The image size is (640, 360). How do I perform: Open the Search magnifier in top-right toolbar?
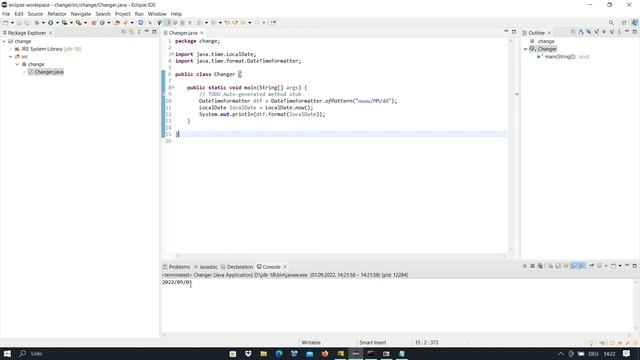[x=611, y=23]
